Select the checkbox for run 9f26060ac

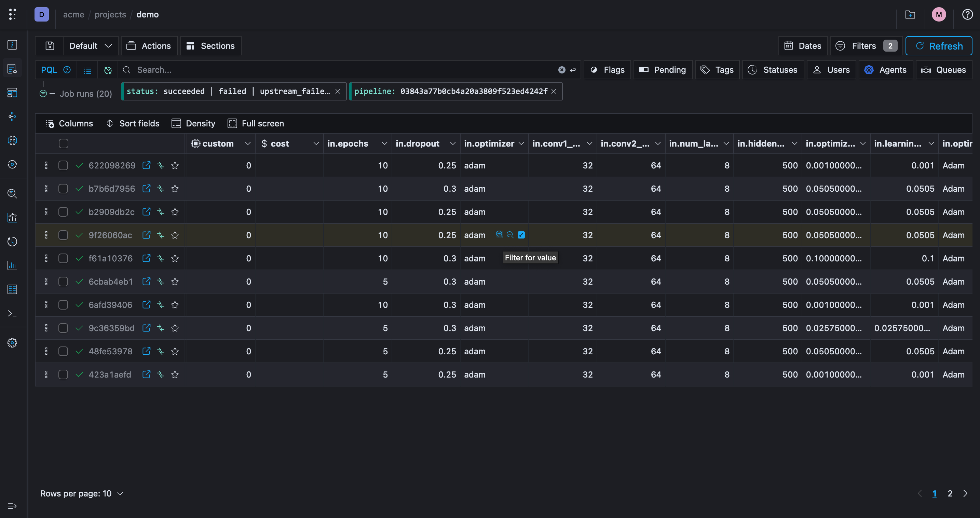pyautogui.click(x=63, y=235)
